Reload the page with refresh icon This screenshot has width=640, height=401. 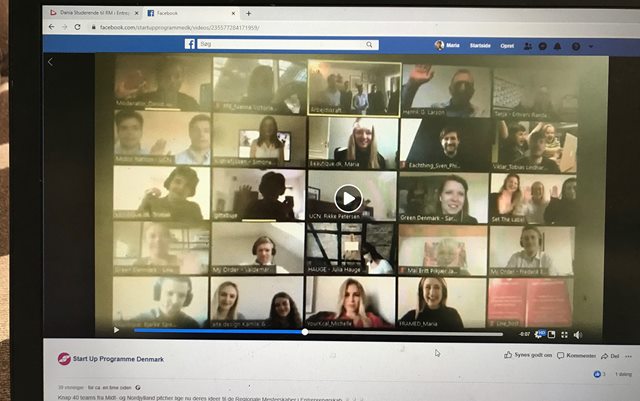tap(78, 27)
